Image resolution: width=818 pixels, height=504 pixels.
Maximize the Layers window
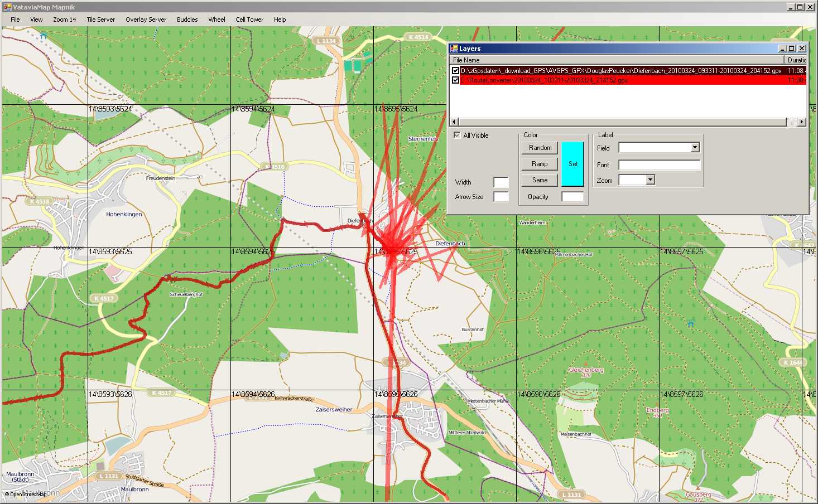[791, 49]
